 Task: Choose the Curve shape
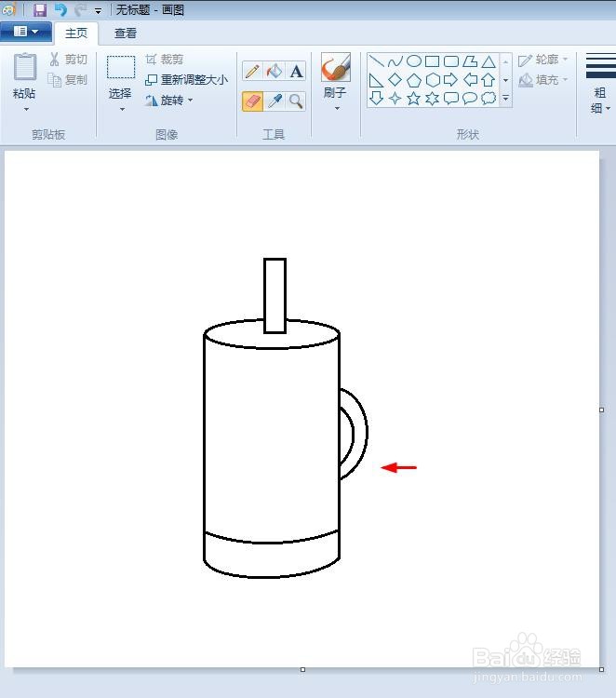[395, 61]
